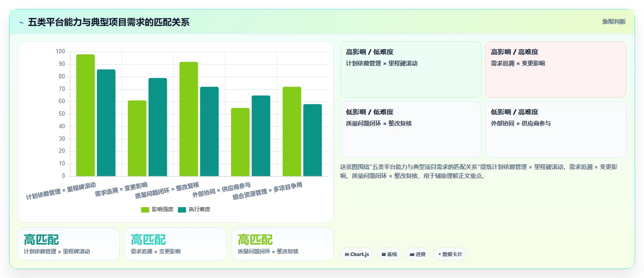Click the y-axis value 100

pos(60,52)
